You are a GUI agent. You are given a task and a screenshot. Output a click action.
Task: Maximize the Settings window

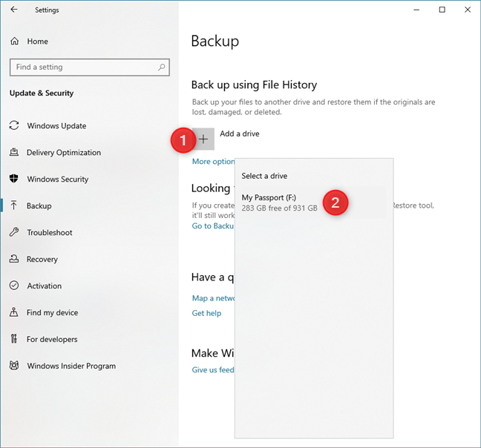point(442,10)
